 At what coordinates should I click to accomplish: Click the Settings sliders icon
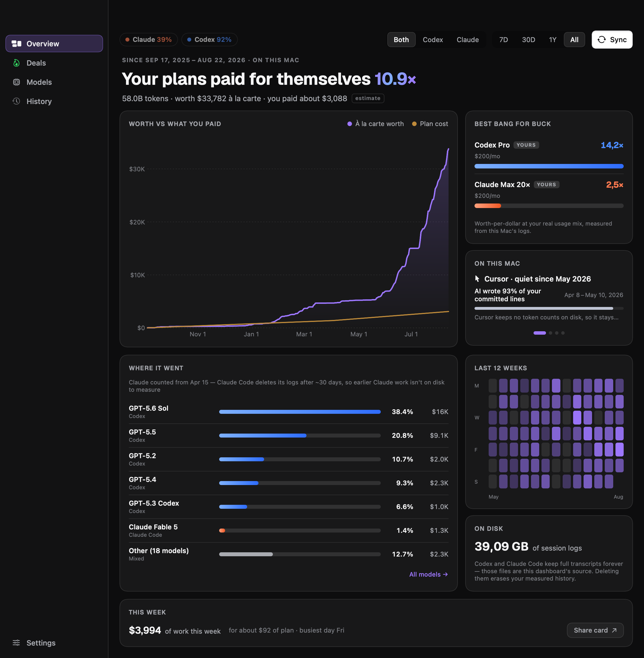[x=16, y=643]
